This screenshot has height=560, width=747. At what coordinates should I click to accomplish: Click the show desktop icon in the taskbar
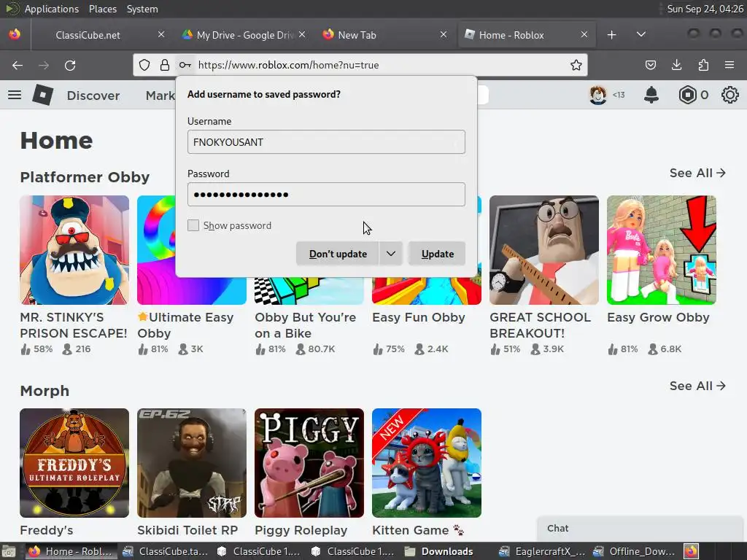(9, 551)
